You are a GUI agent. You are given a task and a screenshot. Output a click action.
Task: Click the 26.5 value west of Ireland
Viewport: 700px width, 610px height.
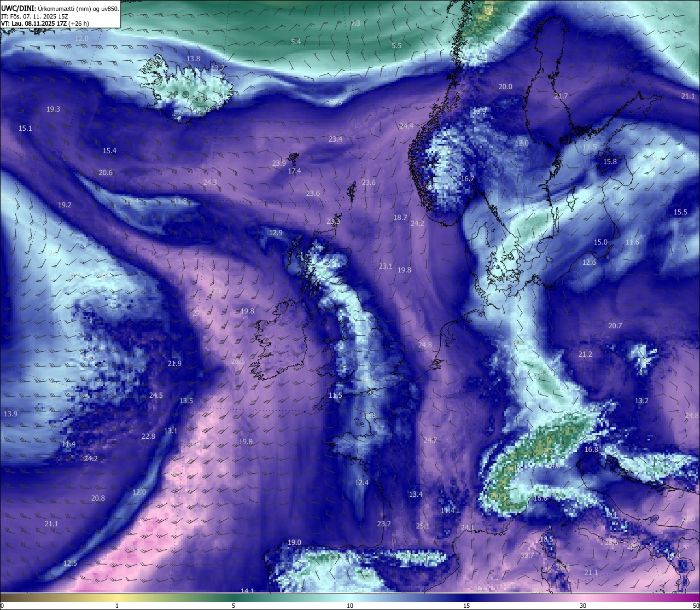(238, 362)
